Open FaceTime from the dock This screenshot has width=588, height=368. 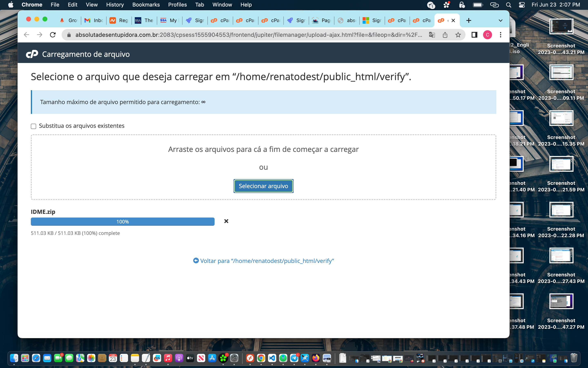(x=58, y=358)
